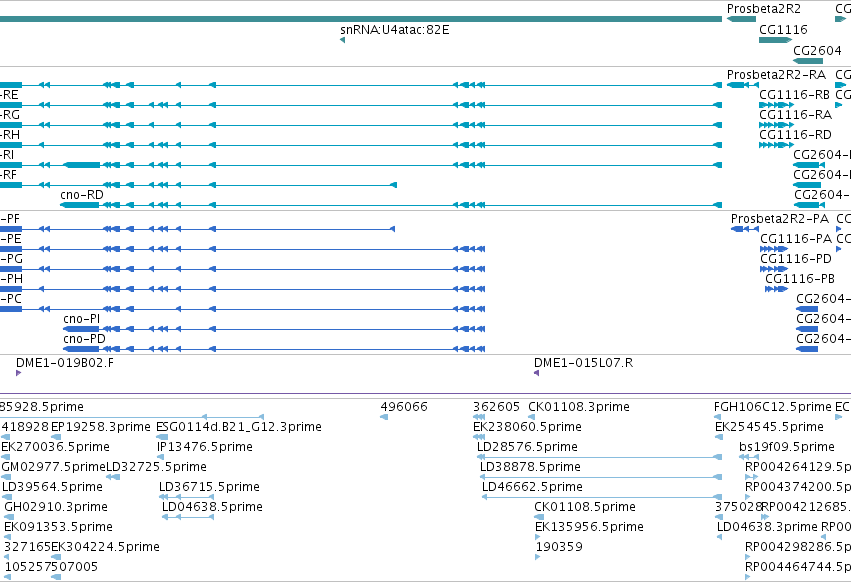Select the CG1116 gene label
Viewport: 851px width, 582px height.
[x=783, y=30]
